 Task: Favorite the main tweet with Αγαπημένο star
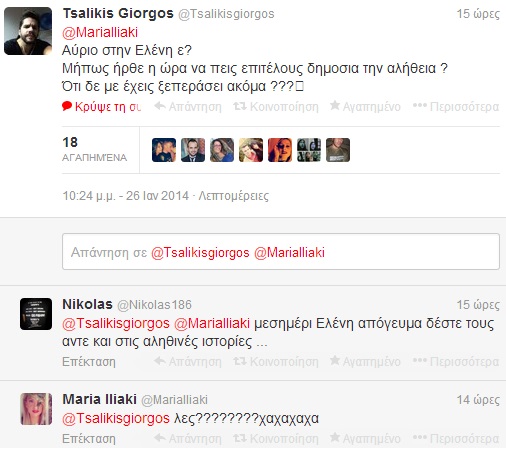[x=365, y=107]
